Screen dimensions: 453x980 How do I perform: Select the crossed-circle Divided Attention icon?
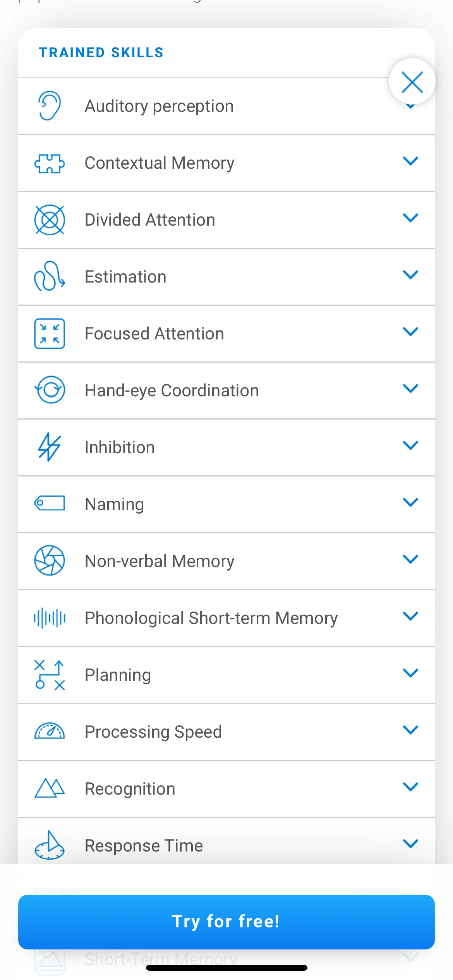tap(50, 220)
